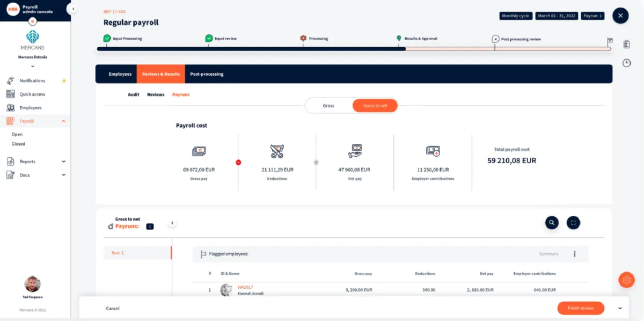Open the Summary view link
Viewport: 644px width, 321px height.
tap(549, 254)
